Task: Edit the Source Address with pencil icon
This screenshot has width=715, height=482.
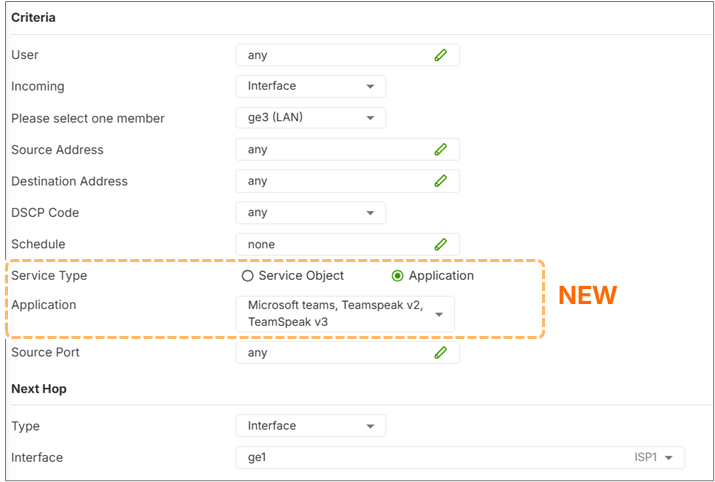Action: (x=440, y=150)
